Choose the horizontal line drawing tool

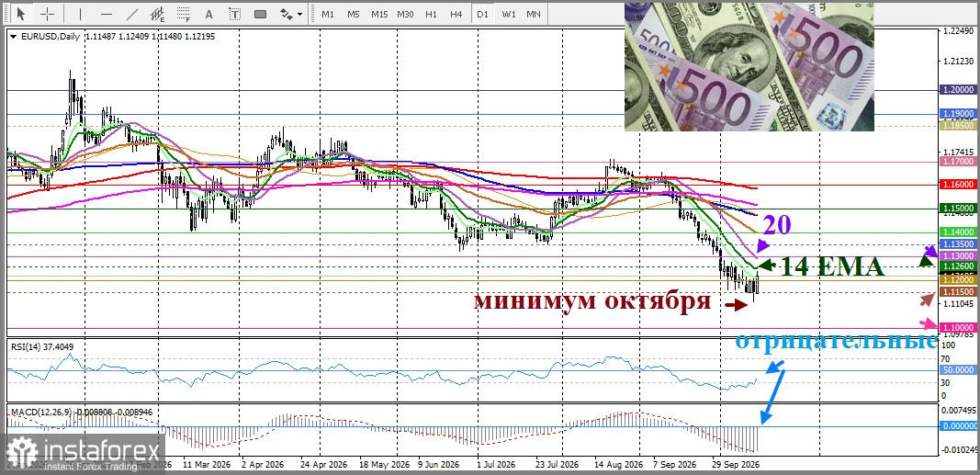tap(107, 13)
